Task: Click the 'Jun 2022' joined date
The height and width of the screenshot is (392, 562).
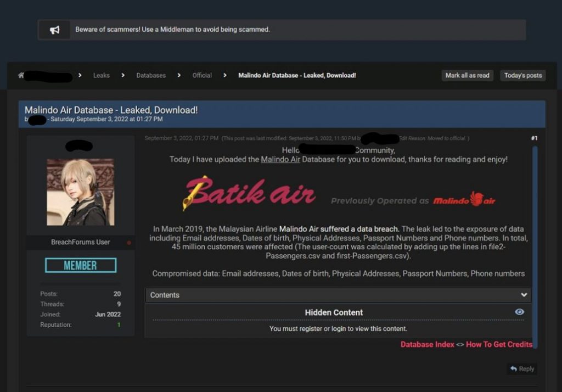Action: [108, 314]
